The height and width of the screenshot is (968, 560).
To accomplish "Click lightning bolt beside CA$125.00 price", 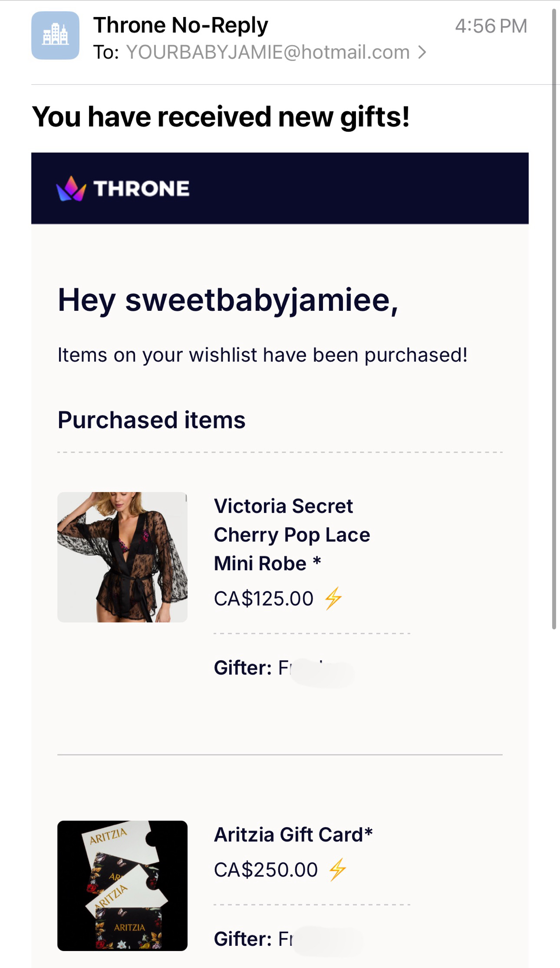I will 333,599.
